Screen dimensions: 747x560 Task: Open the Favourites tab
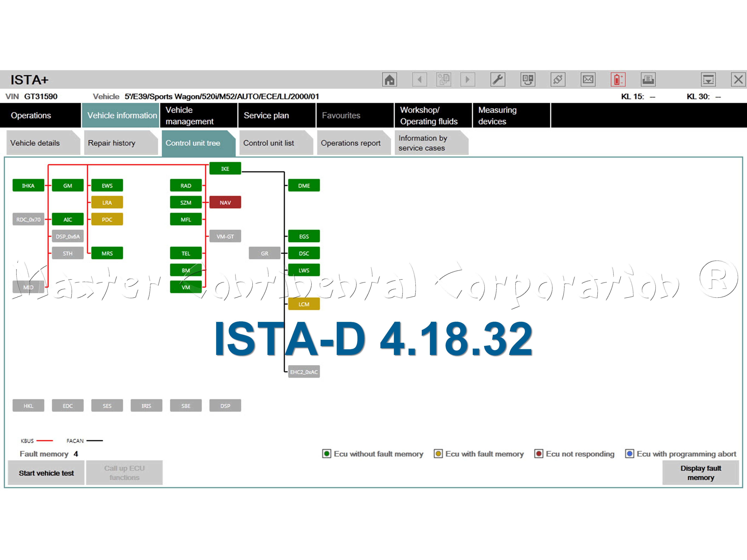pos(355,115)
